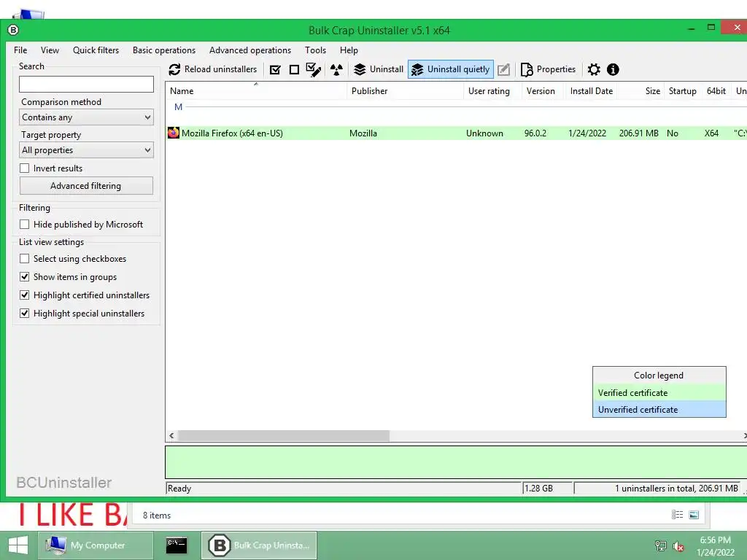Sort list by User rating column

point(492,91)
